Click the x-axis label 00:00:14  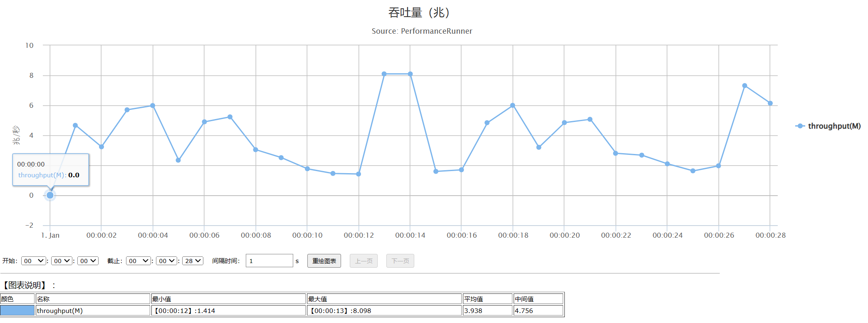[x=410, y=235]
